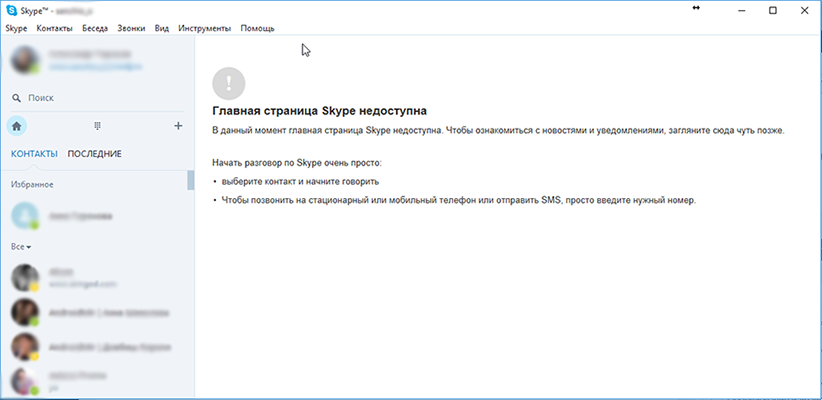The width and height of the screenshot is (822, 400).
Task: Click the plus icon to add a contact
Action: [x=178, y=126]
